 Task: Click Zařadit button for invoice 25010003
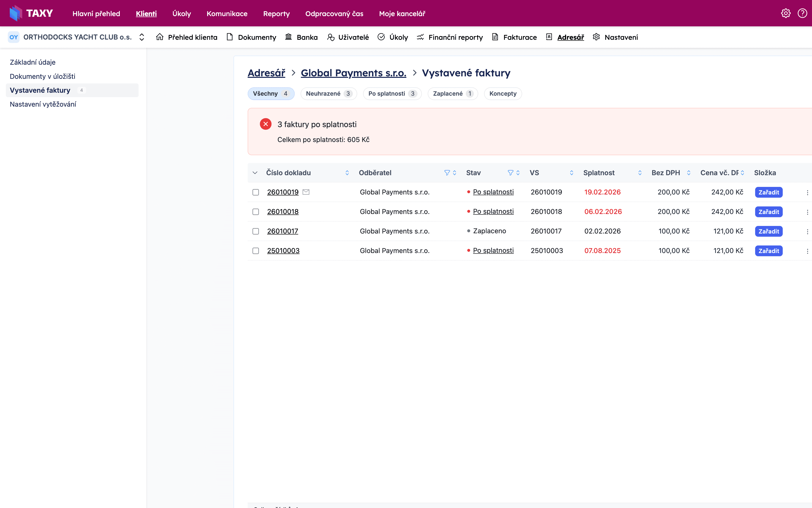pos(769,251)
